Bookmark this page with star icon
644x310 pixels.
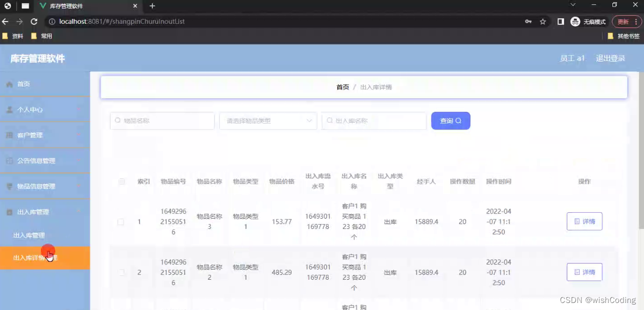click(x=543, y=22)
